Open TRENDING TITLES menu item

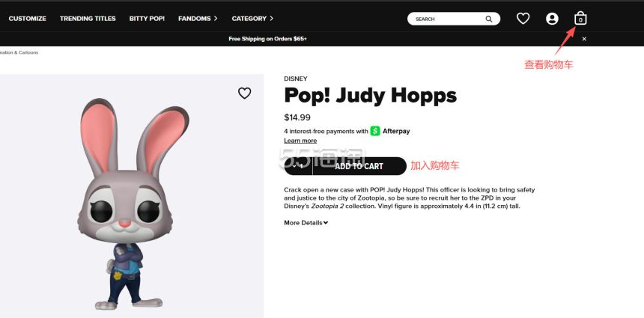pos(88,19)
